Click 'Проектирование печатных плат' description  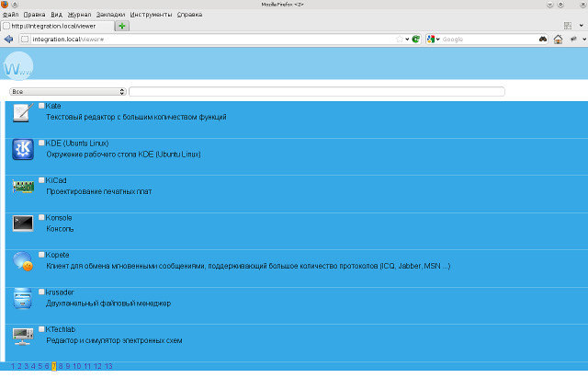pos(99,191)
